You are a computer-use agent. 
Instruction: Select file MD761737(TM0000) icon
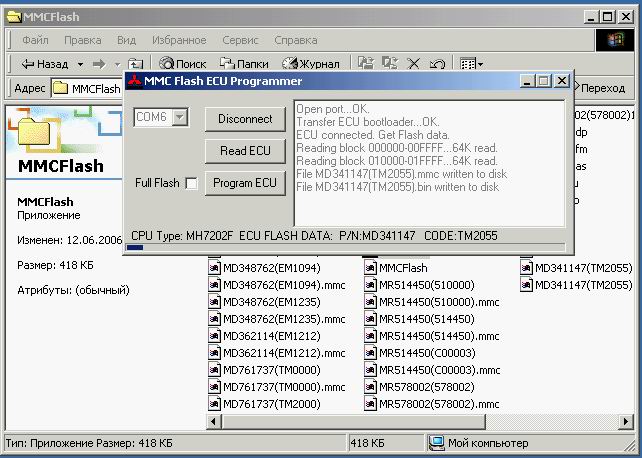(x=214, y=370)
